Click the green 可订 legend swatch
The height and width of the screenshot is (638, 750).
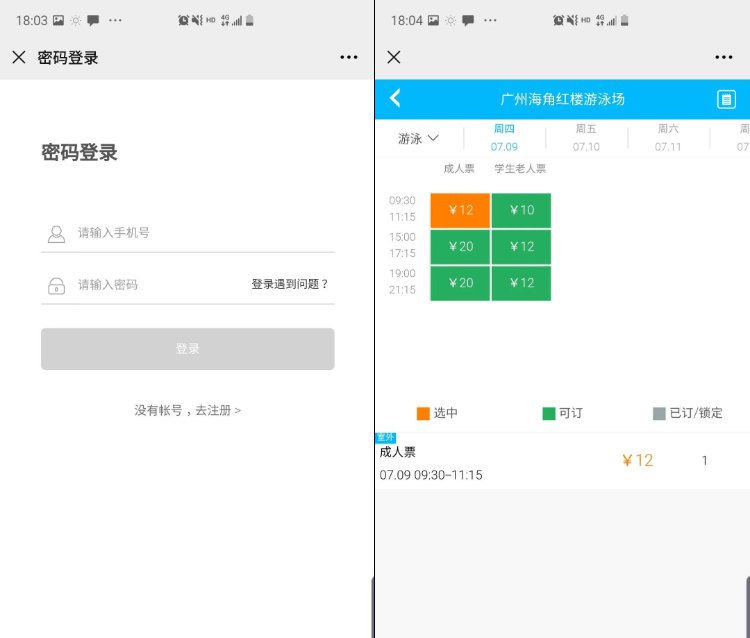click(549, 413)
